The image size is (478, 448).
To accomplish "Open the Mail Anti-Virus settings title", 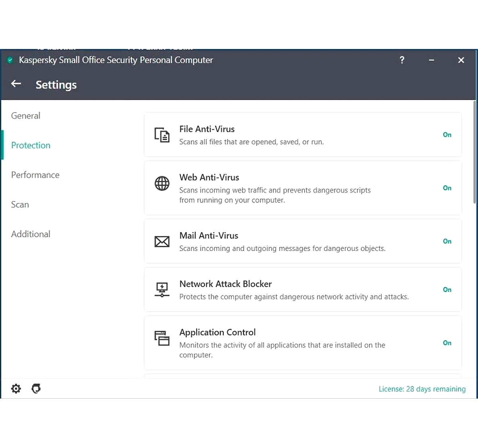I will 209,236.
